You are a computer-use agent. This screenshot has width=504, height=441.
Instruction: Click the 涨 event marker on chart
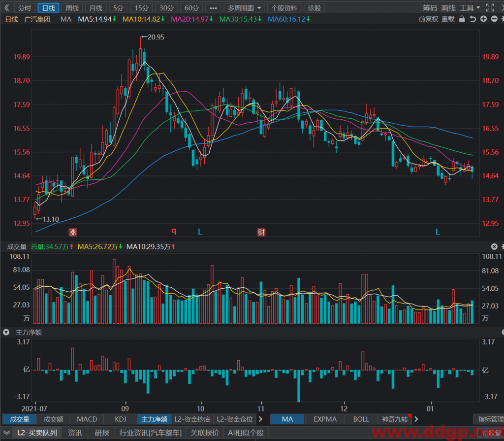[x=73, y=232]
